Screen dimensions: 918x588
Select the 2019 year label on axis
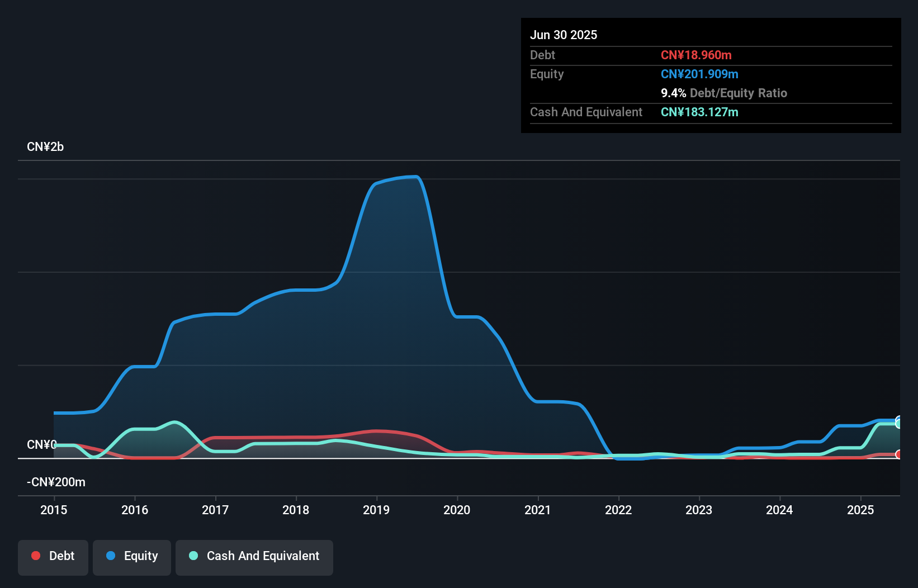(x=376, y=510)
